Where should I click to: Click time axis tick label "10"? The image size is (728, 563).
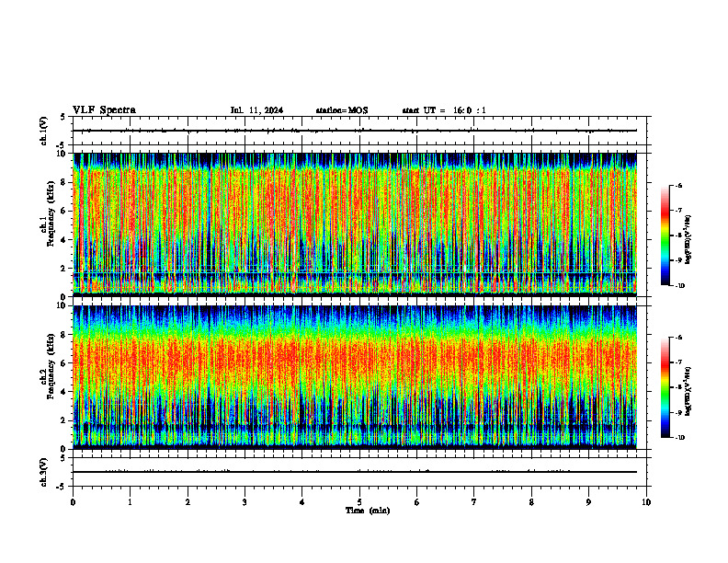click(646, 502)
